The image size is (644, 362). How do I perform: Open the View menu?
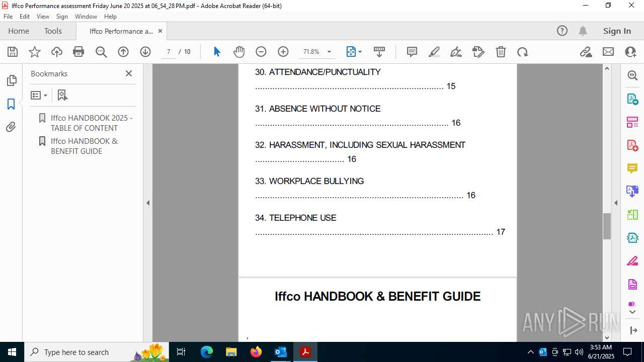pos(43,17)
